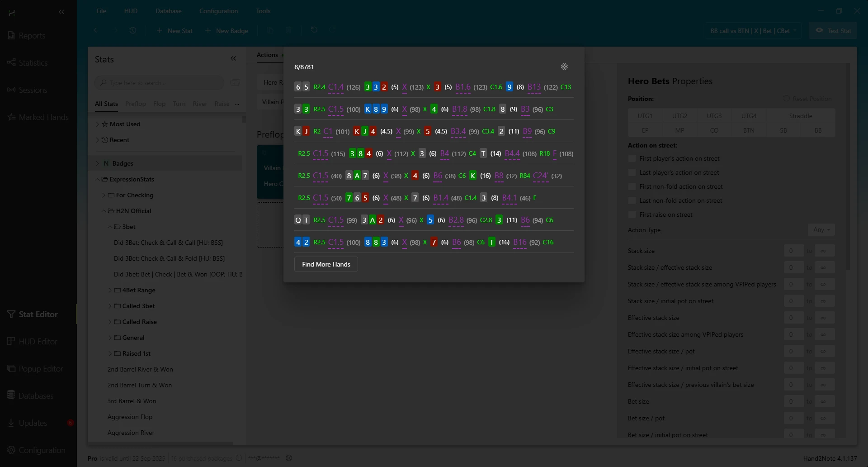Viewport: 868px width, 467px height.
Task: Switch to the Preflop stats tab
Action: [135, 104]
